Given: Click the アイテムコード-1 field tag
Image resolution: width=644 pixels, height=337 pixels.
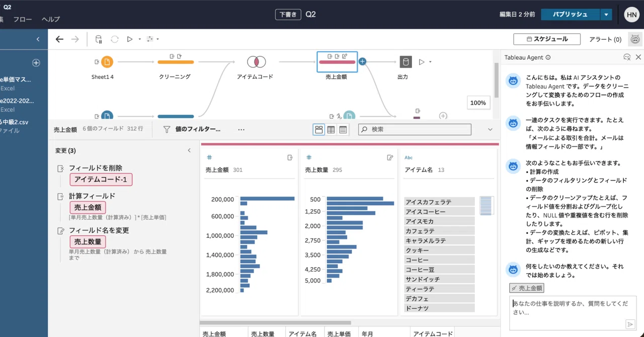Looking at the screenshot, I should (101, 180).
